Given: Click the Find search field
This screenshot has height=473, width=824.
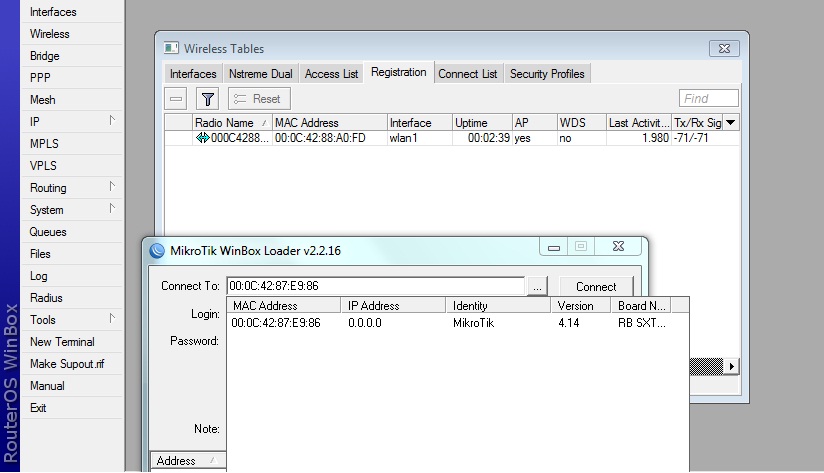Looking at the screenshot, I should point(708,98).
